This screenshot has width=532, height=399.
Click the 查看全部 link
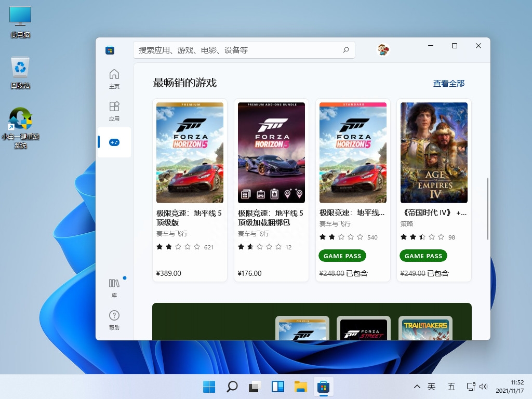(x=449, y=83)
